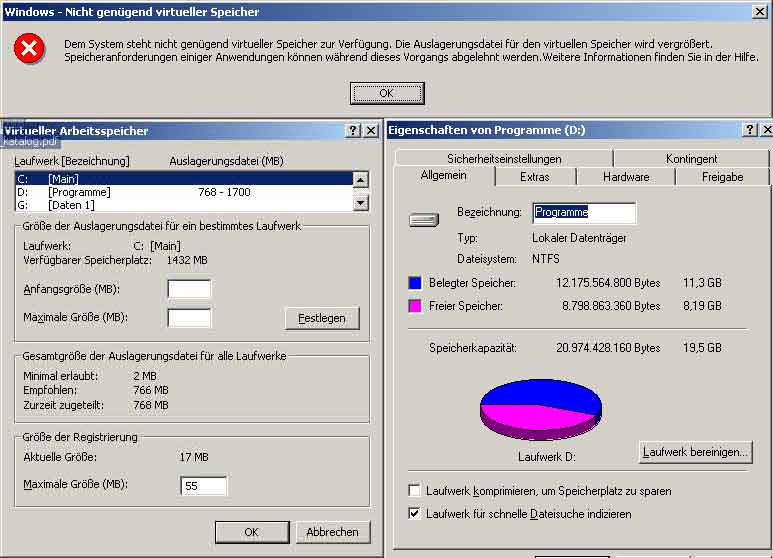The height and width of the screenshot is (558, 773).
Task: Switch to the Kontingent tab
Action: tap(691, 159)
